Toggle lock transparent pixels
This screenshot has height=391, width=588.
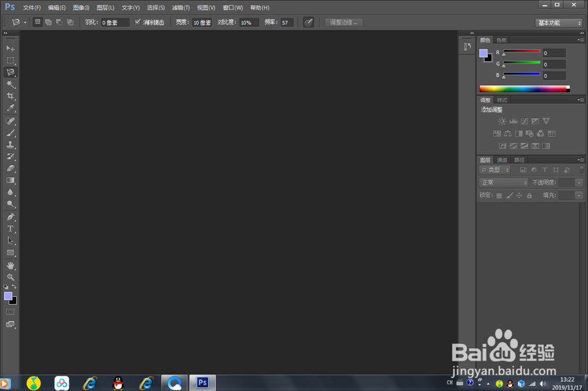pyautogui.click(x=499, y=196)
